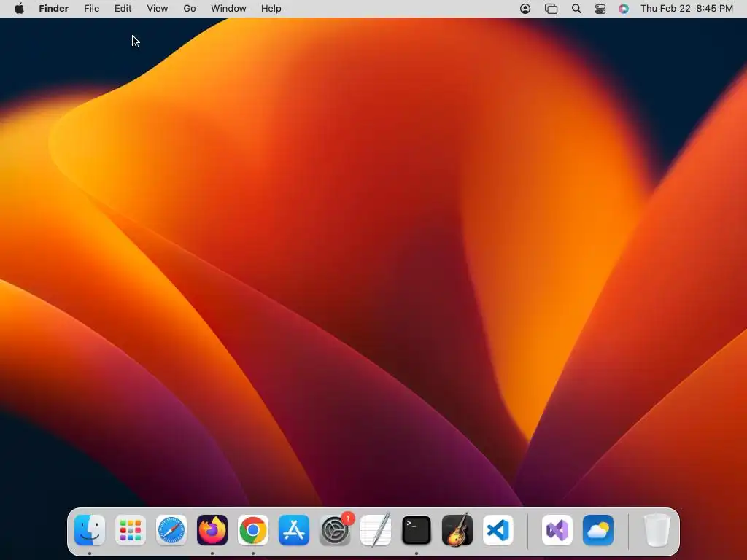
Task: Open System Settings with notification badge
Action: coord(335,530)
